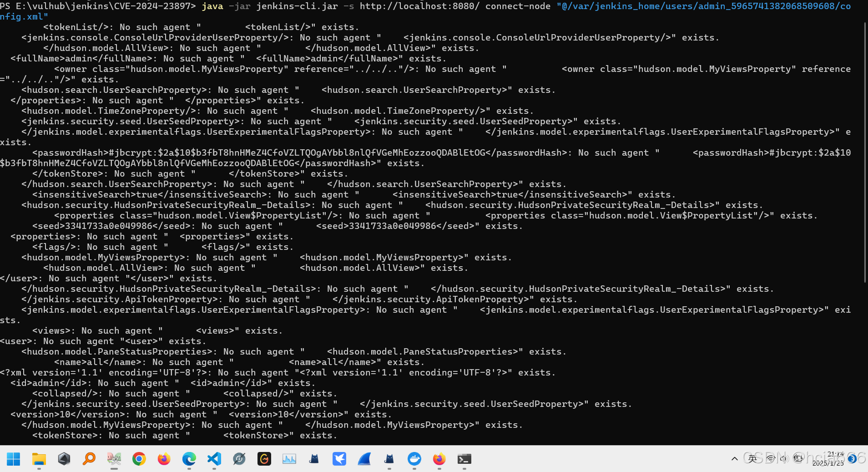The width and height of the screenshot is (868, 472).
Task: Click the first <version>10</version> text
Action: [x=68, y=414]
